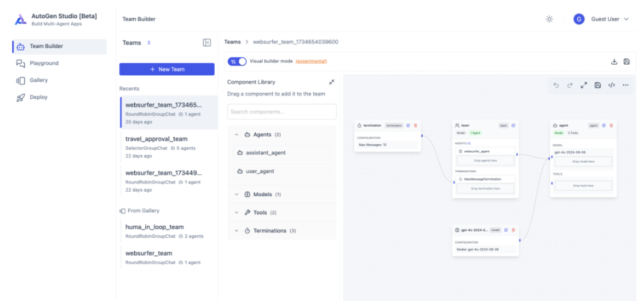Click the AutoGen Studio logo icon
Image resolution: width=644 pixels, height=301 pixels.
21,19
